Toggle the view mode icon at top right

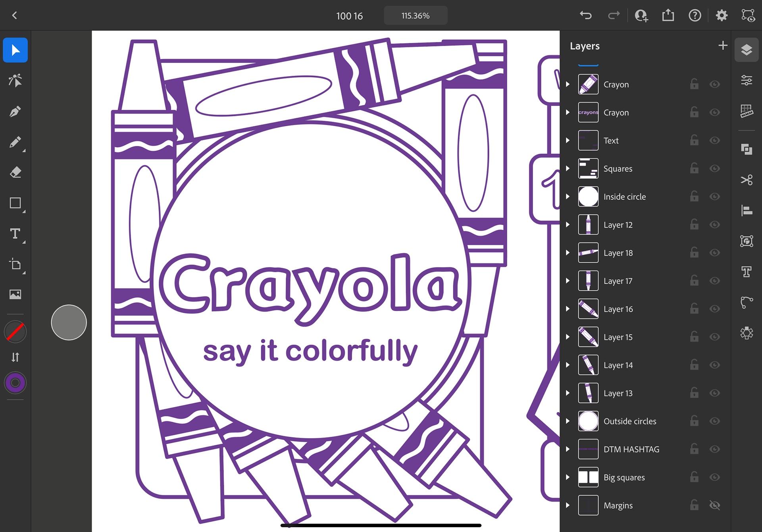[748, 15]
